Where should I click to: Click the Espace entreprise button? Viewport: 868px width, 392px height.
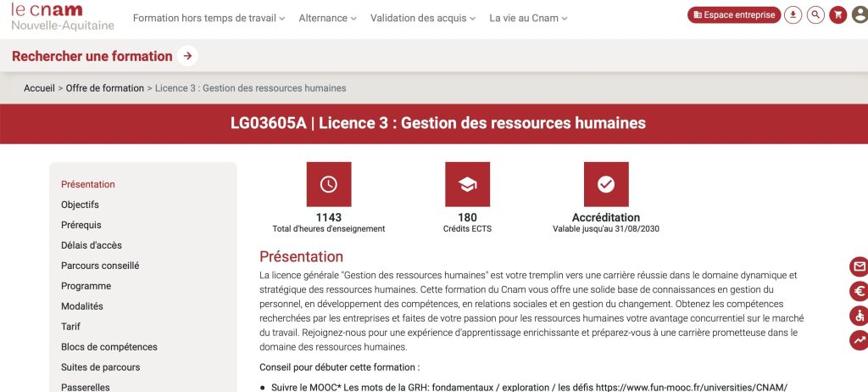pos(734,15)
